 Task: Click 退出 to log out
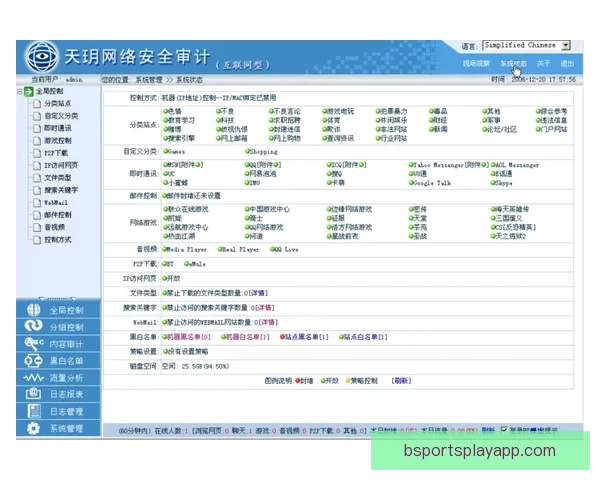(x=568, y=63)
